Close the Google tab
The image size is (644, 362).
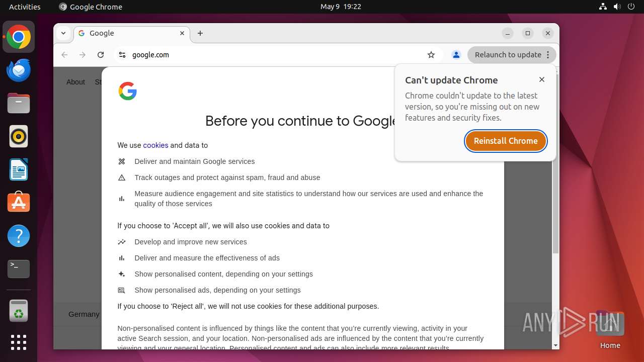(182, 33)
